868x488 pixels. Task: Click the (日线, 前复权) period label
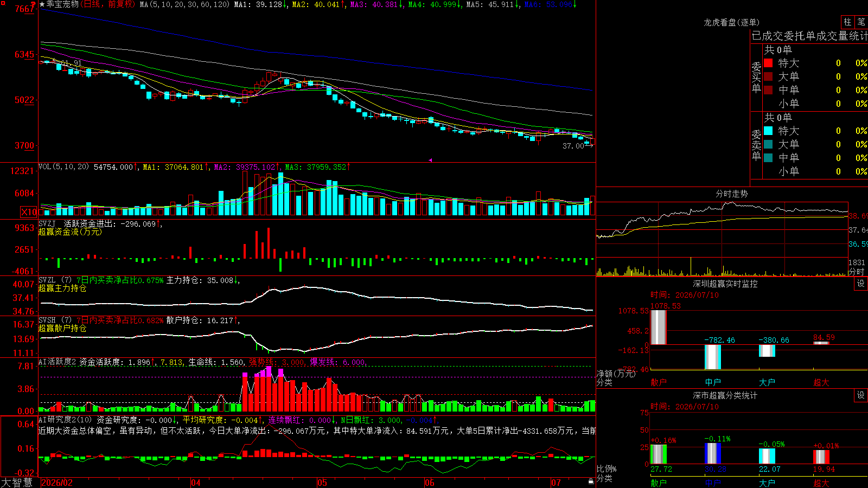(107, 4)
